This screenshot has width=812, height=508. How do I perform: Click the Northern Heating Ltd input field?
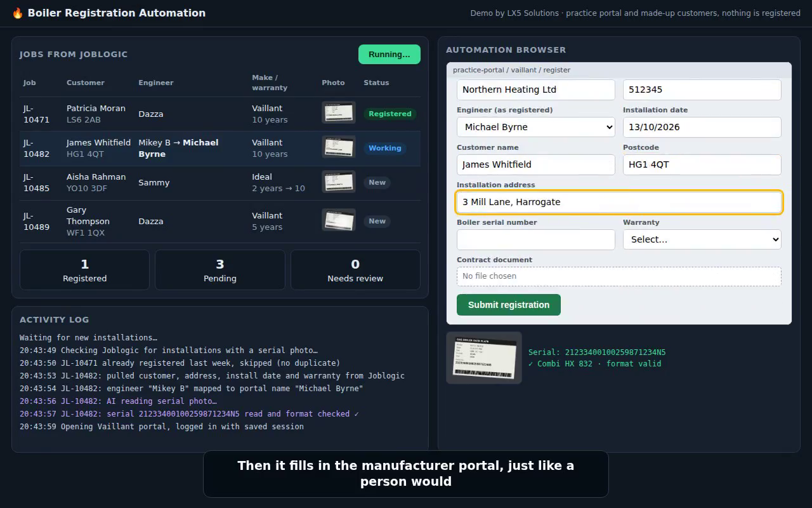click(536, 90)
